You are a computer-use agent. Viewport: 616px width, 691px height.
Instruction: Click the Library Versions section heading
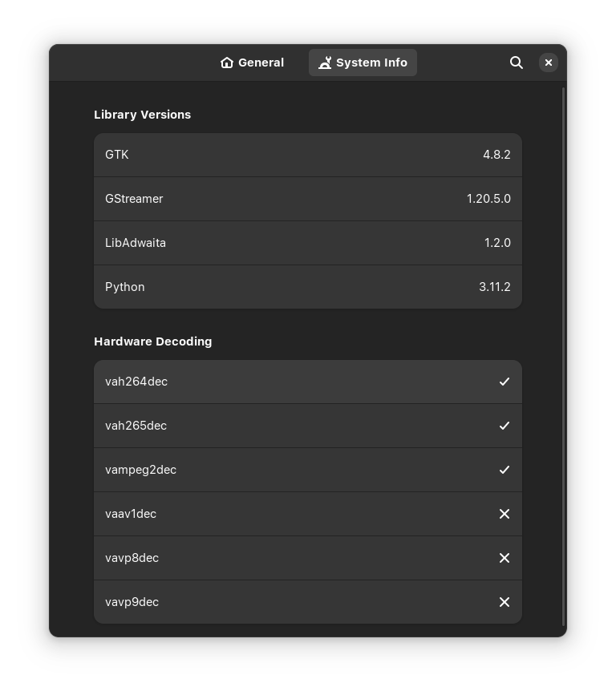(143, 115)
